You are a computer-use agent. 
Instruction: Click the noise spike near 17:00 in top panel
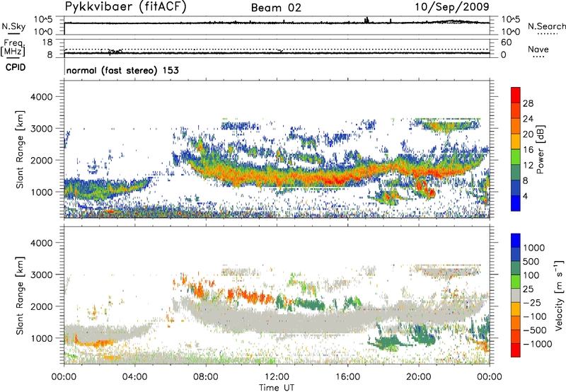click(366, 20)
